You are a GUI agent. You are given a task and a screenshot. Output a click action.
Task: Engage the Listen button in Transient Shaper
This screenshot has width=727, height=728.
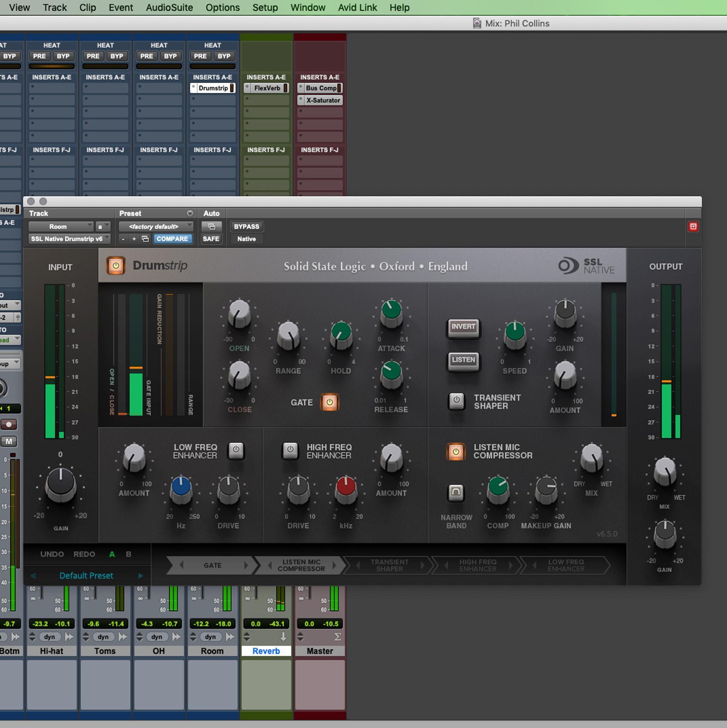point(463,361)
